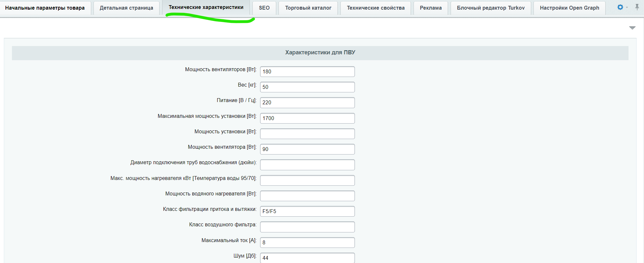Click the Питание [В / Гц] field
The image size is (644, 263).
coord(307,102)
